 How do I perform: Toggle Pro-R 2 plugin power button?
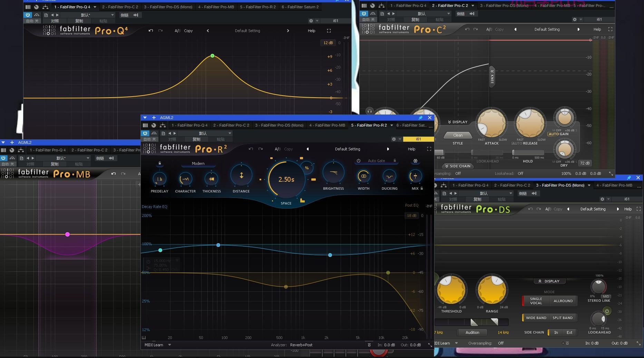(x=145, y=133)
